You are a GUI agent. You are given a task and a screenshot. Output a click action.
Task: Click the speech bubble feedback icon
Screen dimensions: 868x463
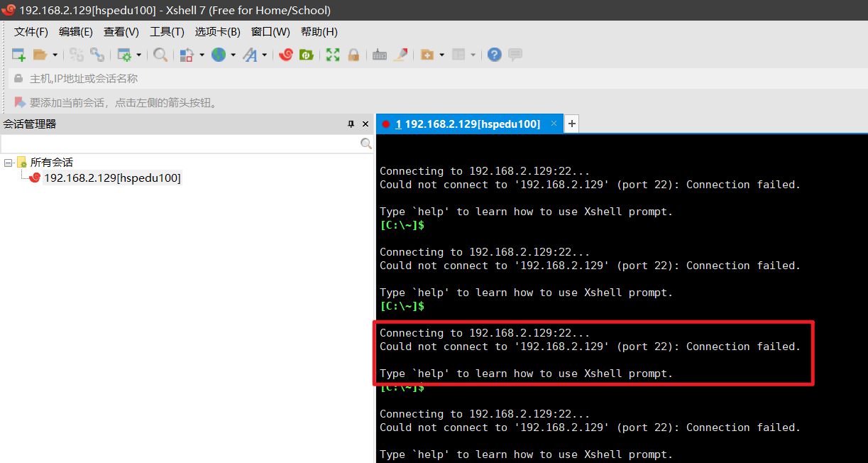point(515,55)
